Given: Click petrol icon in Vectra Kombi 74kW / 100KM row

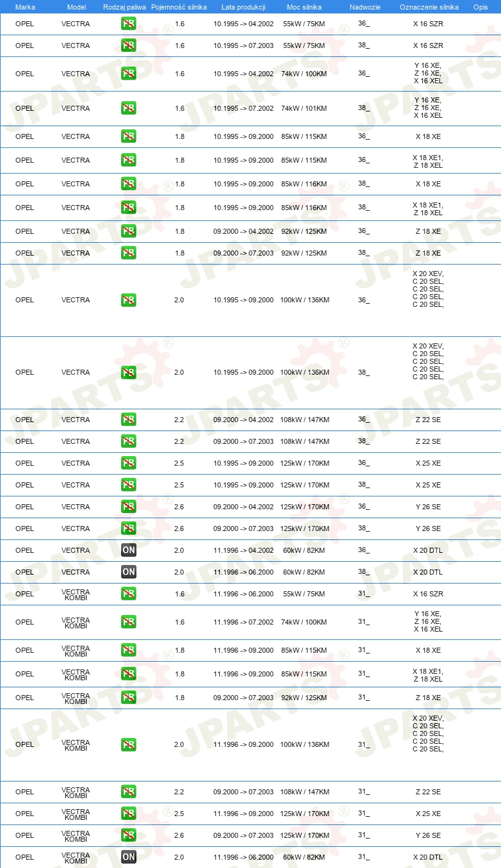Looking at the screenshot, I should coord(129,622).
